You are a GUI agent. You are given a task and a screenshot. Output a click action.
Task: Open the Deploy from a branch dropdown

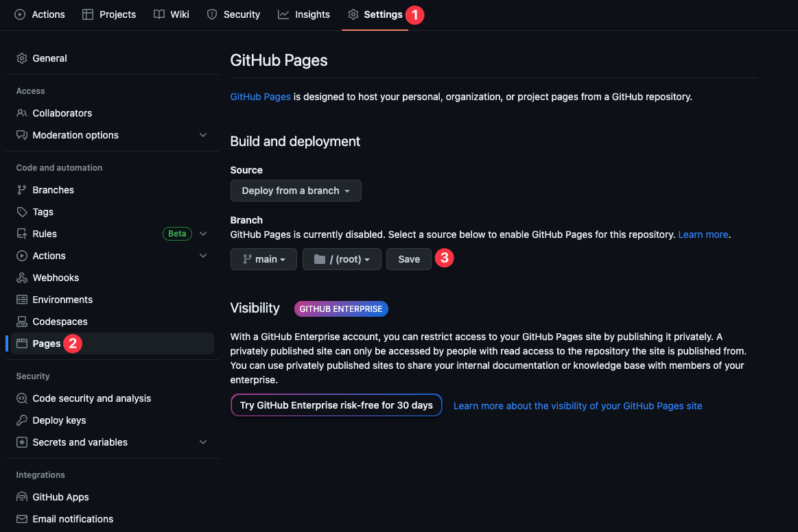296,191
